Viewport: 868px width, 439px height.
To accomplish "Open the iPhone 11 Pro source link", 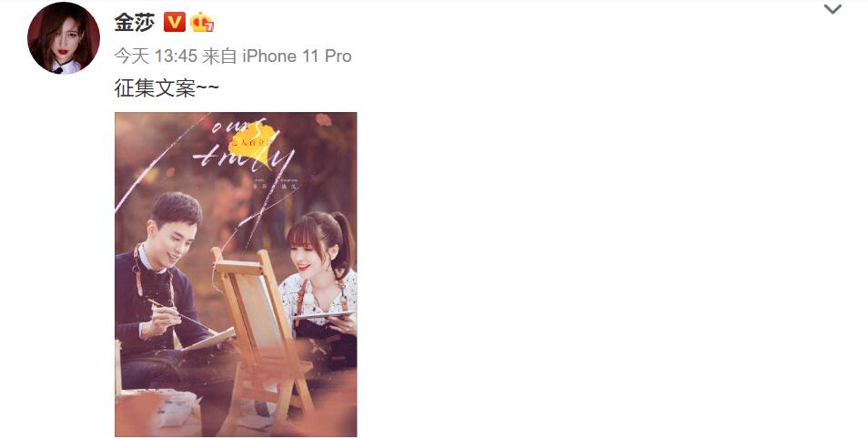I will click(x=297, y=56).
